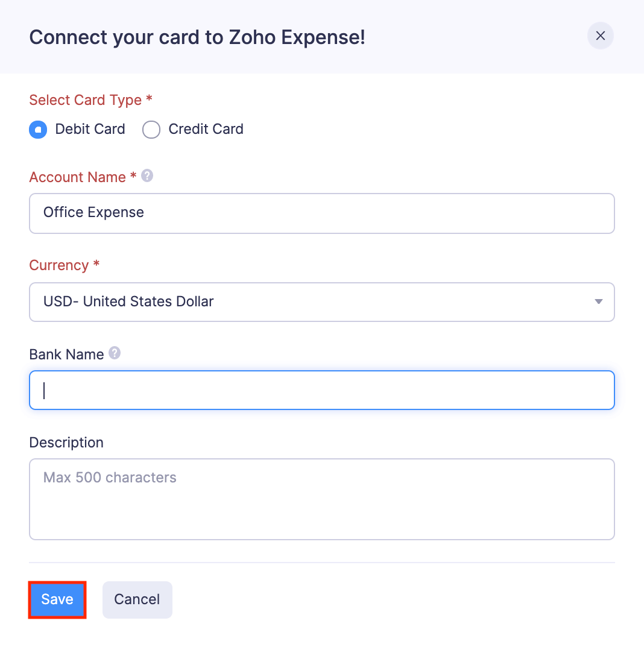Click into the Description text area
This screenshot has width=644, height=650.
tap(321, 499)
